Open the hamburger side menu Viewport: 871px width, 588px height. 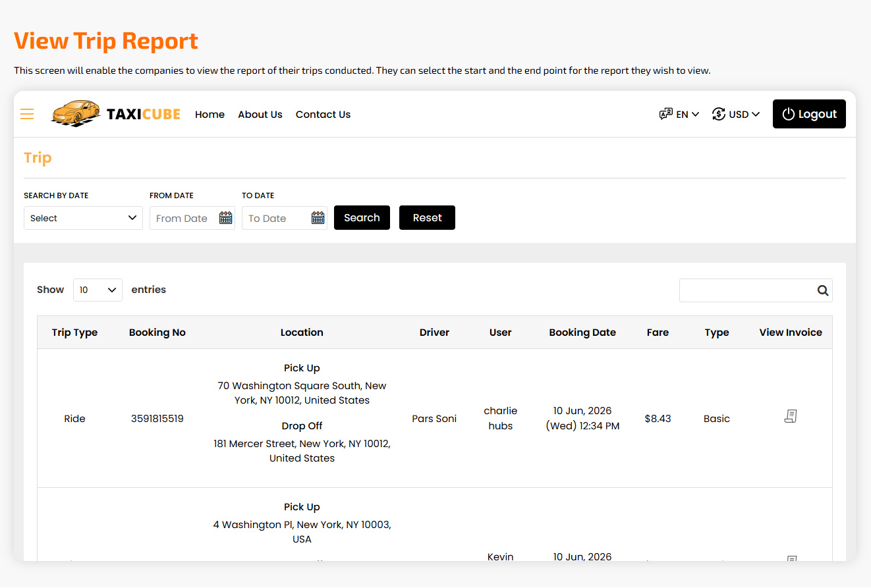point(27,114)
